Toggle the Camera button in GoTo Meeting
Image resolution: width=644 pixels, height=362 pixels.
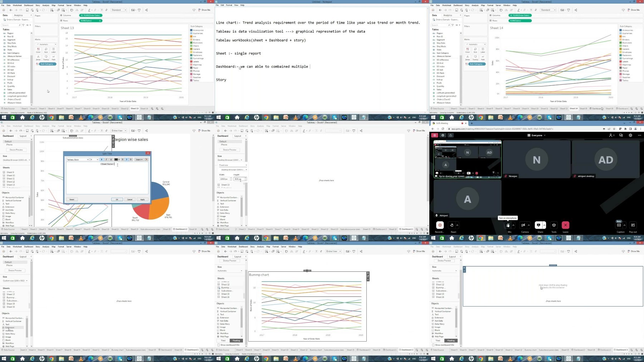coord(523,225)
